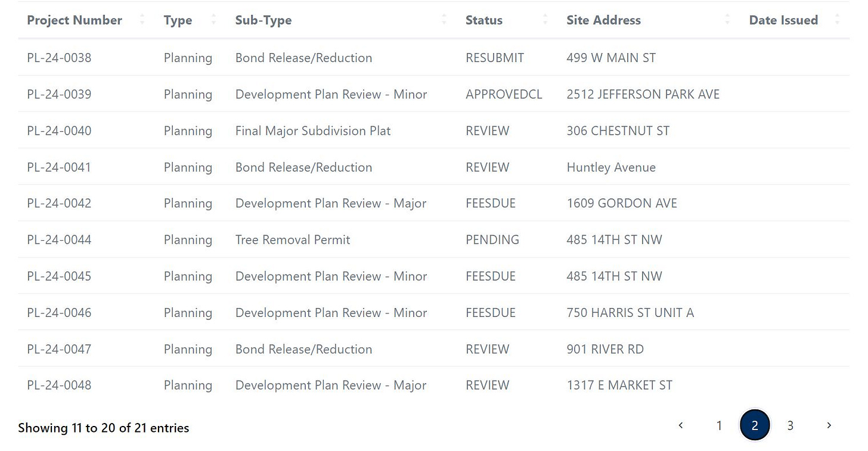The height and width of the screenshot is (451, 868).
Task: Sort by Site Address column arrows
Action: [727, 20]
